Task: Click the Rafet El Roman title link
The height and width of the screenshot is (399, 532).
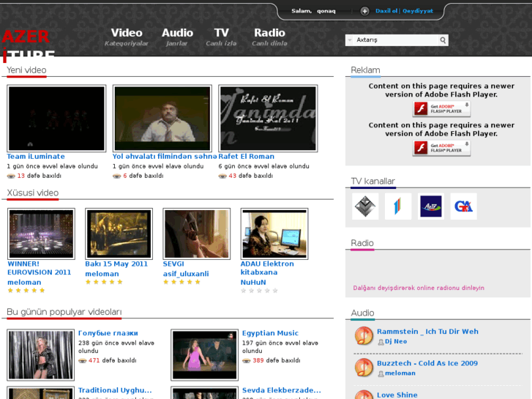Action: [x=247, y=157]
